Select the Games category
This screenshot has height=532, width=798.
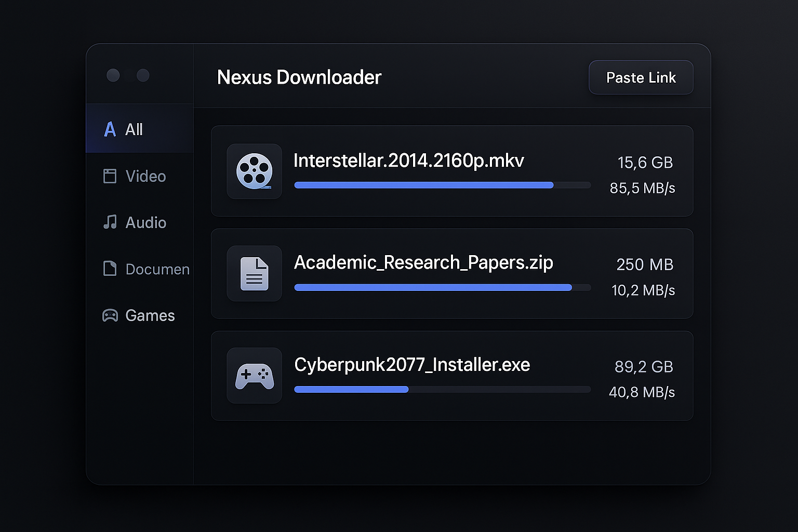(x=150, y=315)
